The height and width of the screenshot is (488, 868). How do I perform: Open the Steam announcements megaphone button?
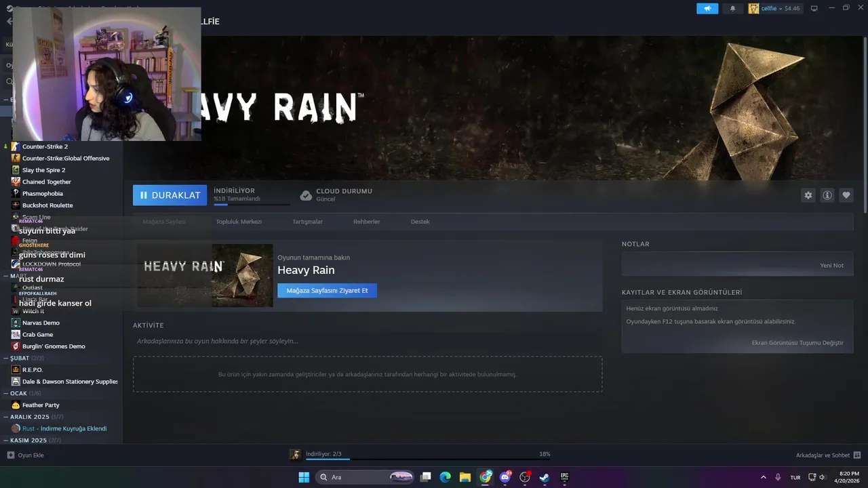(x=707, y=8)
